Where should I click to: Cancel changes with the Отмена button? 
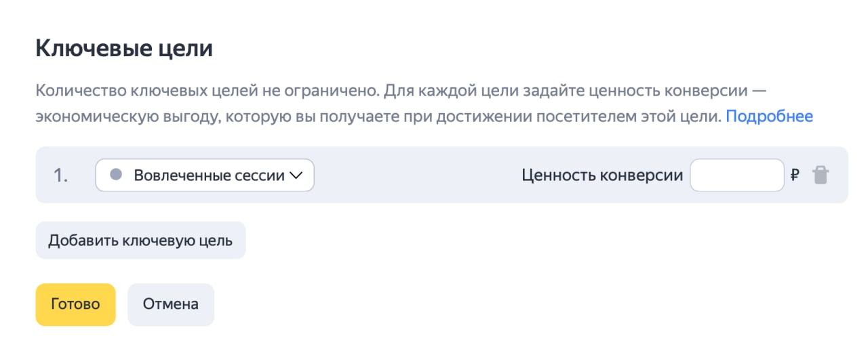tap(170, 304)
